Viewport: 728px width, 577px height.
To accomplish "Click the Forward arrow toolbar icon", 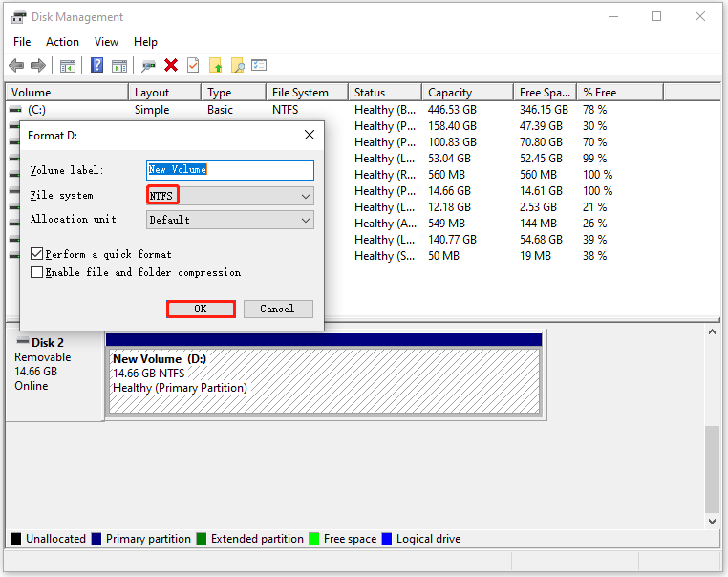I will point(38,65).
